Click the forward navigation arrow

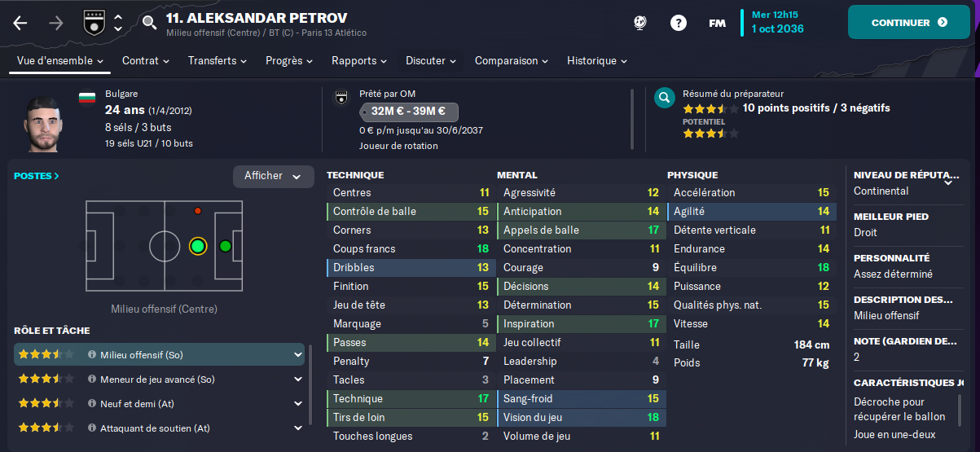pos(55,23)
